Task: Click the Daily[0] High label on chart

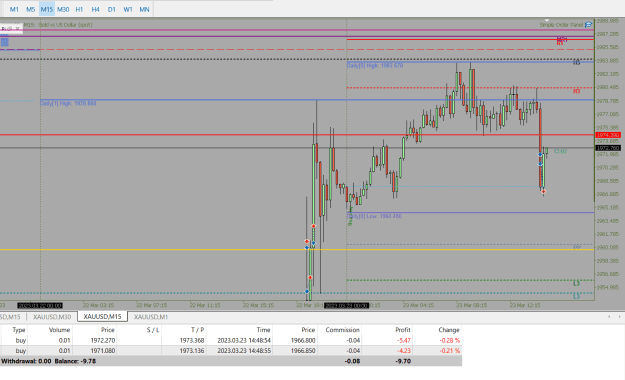Action: [x=375, y=65]
